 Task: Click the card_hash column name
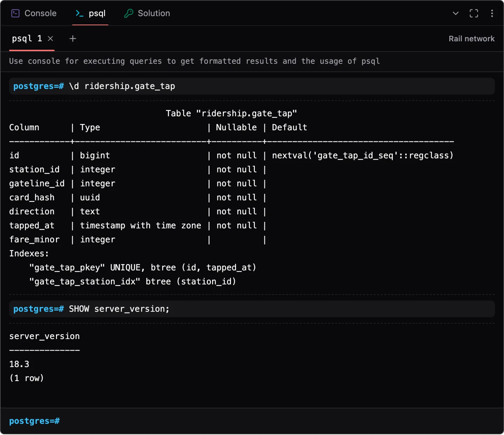click(x=32, y=198)
